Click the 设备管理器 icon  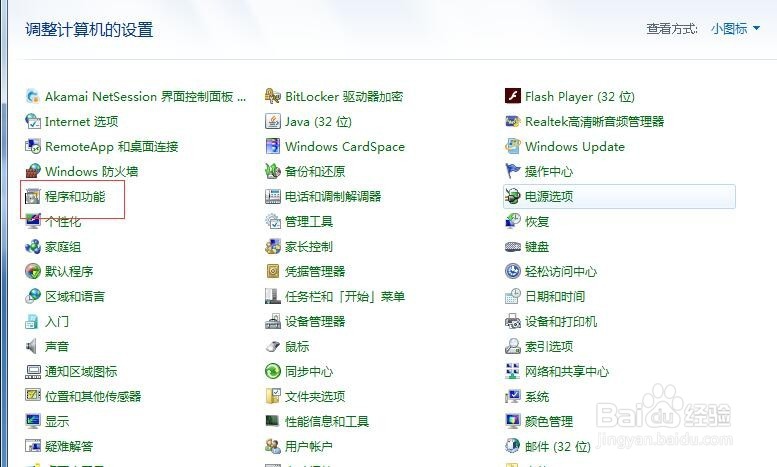pyautogui.click(x=273, y=321)
